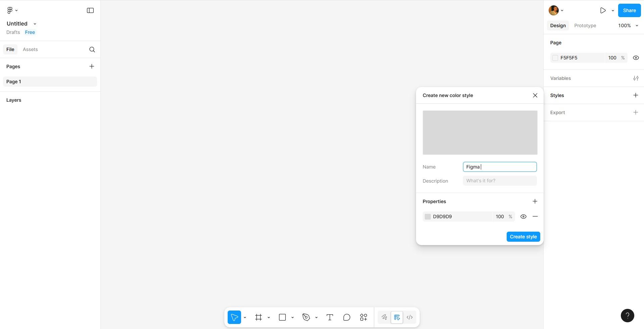Open the 100% zoom dropdown
This screenshot has height=329, width=644.
click(x=628, y=26)
